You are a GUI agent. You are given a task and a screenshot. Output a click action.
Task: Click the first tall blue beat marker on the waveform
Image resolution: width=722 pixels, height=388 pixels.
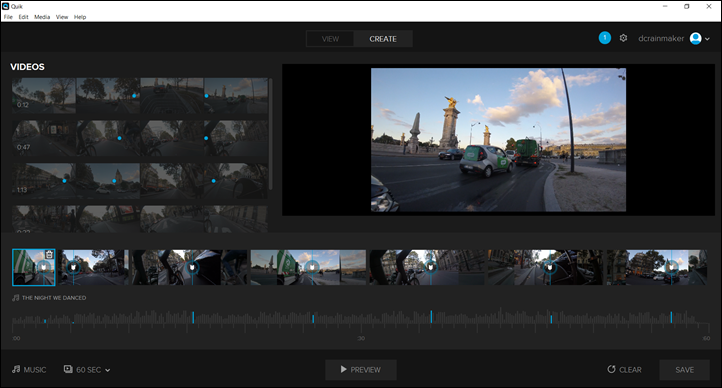click(193, 317)
